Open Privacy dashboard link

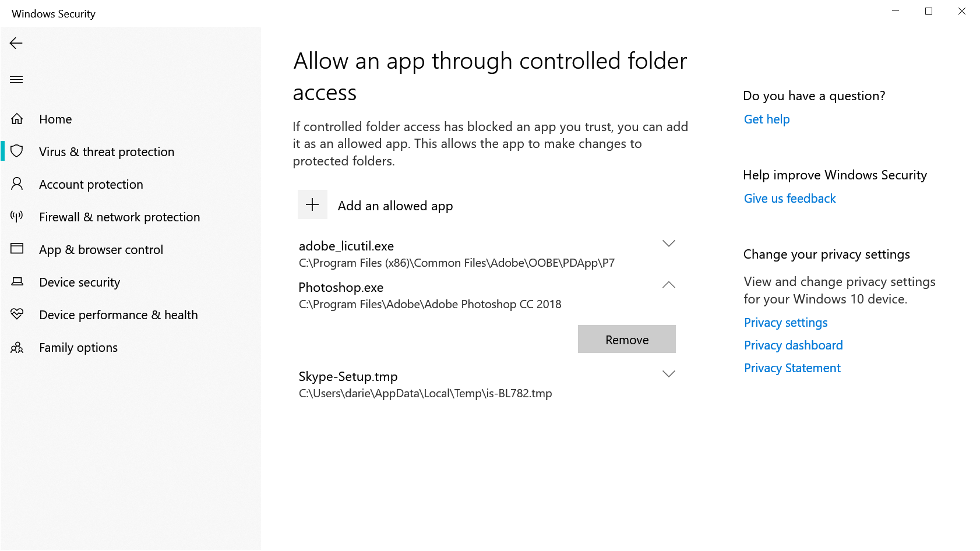pos(794,345)
